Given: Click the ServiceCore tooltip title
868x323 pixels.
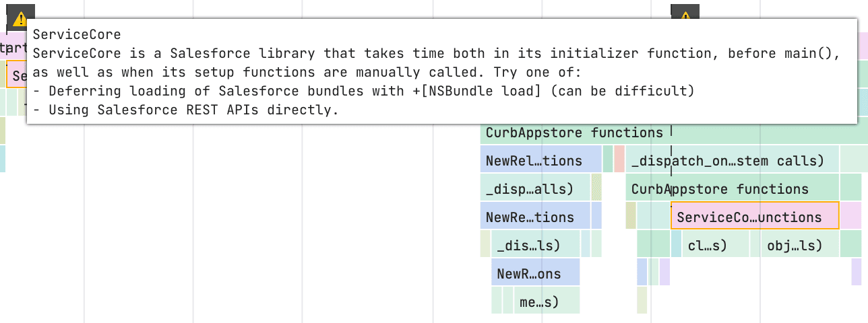Looking at the screenshot, I should [77, 35].
